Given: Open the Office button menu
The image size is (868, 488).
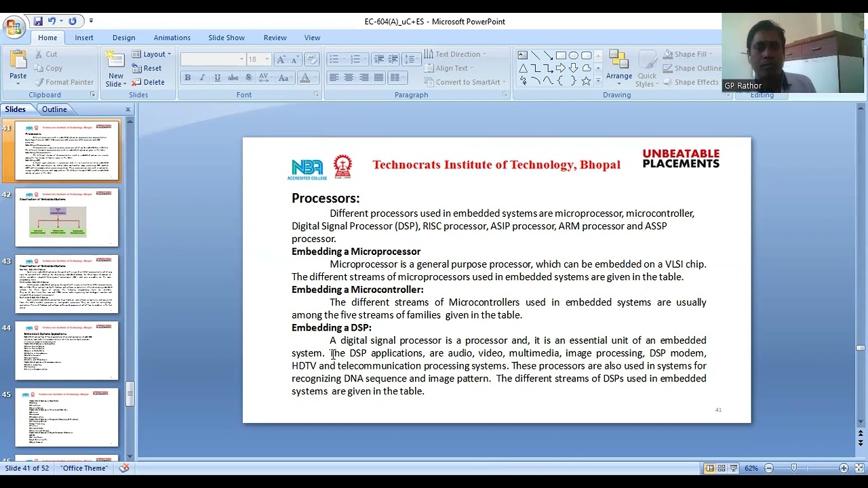Looking at the screenshot, I should (14, 27).
